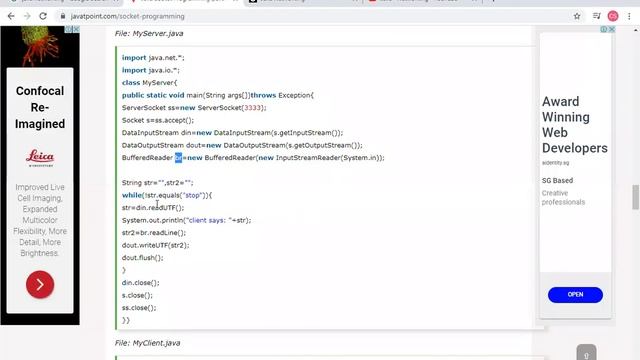Screen dimensions: 640x360
Task: Click the scrollbar up arrow
Action: tap(636, 30)
